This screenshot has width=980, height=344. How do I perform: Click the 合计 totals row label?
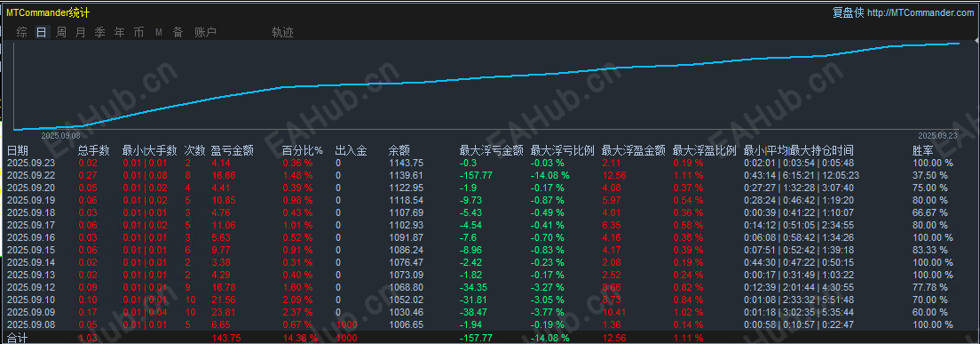18,338
